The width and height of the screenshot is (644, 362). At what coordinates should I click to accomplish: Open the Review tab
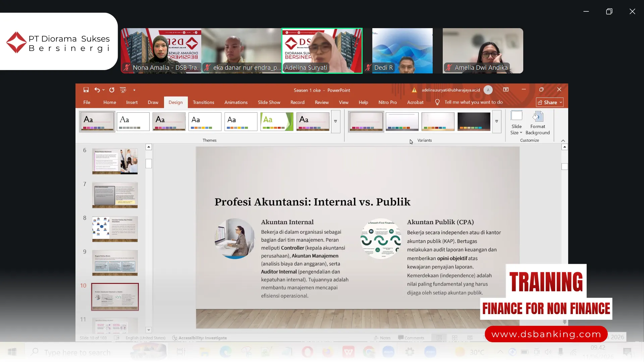(322, 102)
